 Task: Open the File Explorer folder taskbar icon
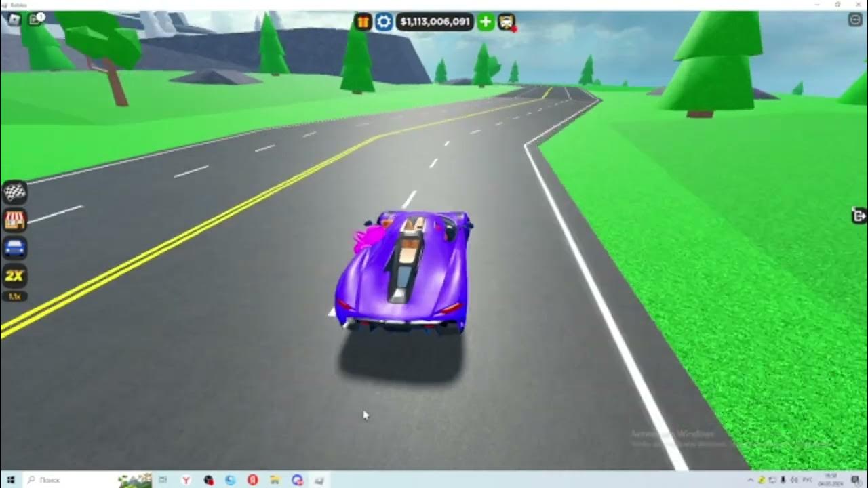[275, 480]
